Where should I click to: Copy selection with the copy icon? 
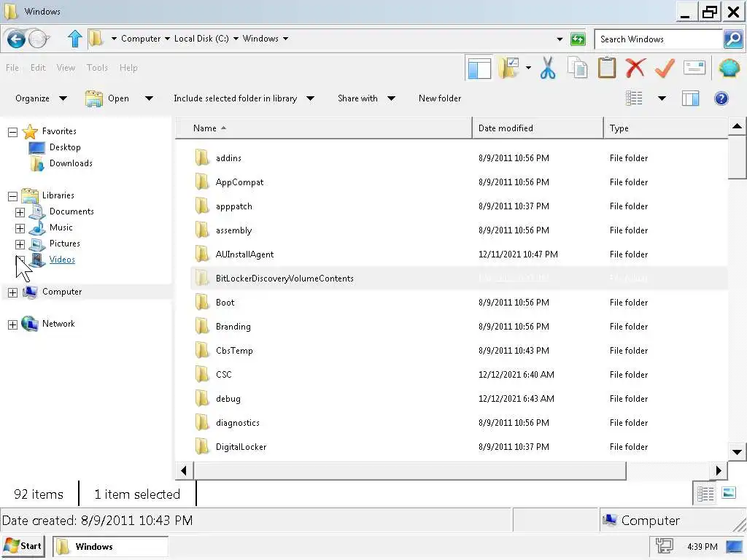(578, 68)
